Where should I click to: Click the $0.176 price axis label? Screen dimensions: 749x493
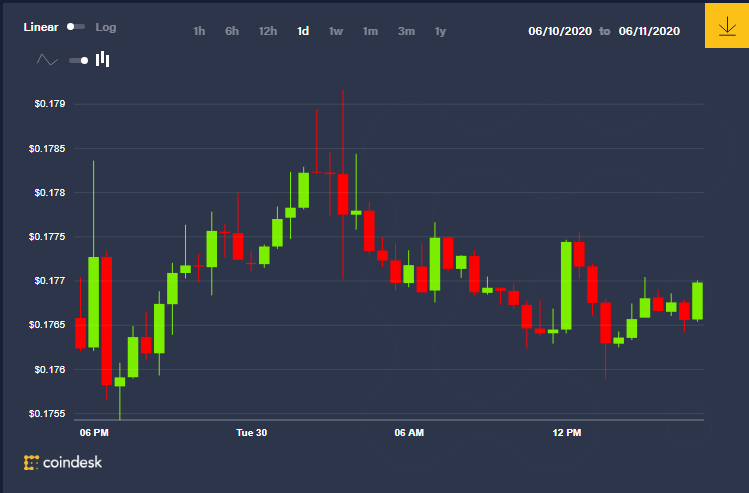50,369
